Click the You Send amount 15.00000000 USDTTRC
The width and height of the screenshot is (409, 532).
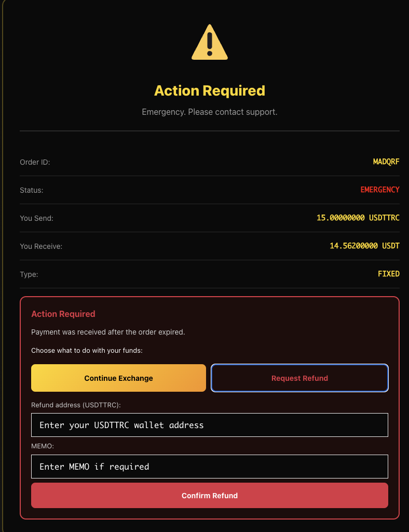[358, 218]
